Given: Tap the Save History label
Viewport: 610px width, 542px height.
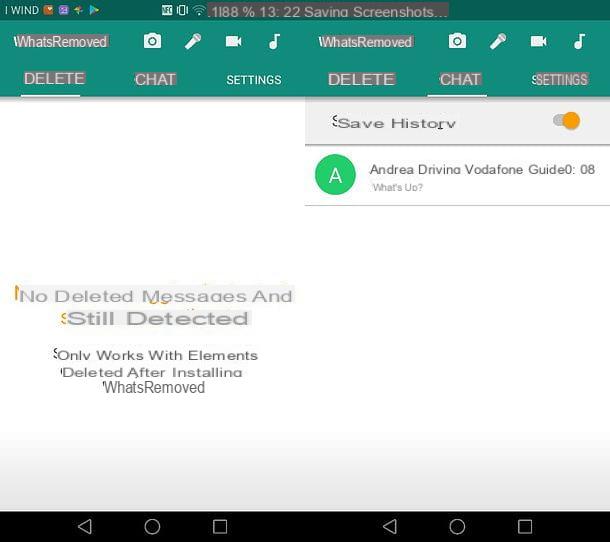Looking at the screenshot, I should [x=394, y=123].
